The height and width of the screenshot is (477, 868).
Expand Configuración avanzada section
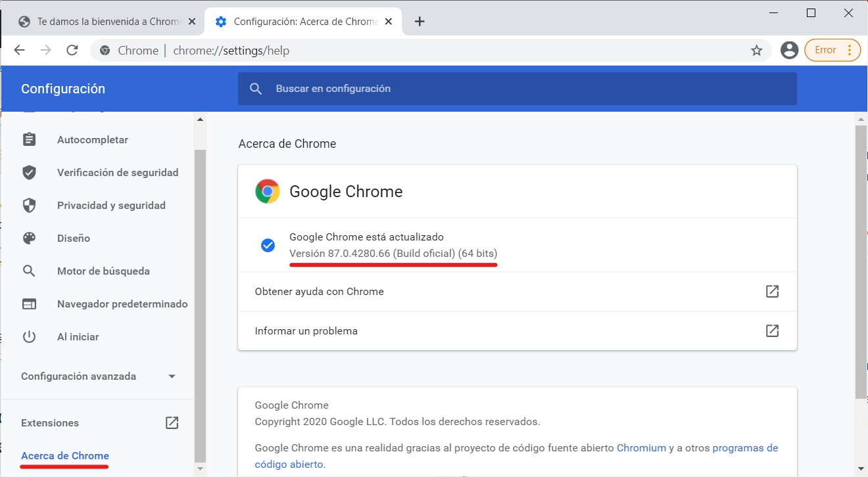coord(99,376)
